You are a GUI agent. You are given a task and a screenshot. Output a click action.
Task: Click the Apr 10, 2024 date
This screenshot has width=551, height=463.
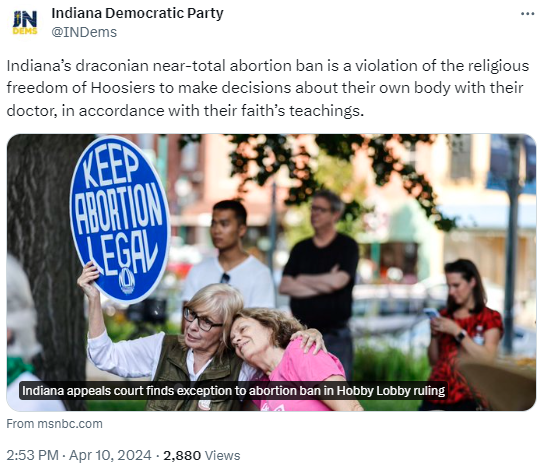point(110,455)
